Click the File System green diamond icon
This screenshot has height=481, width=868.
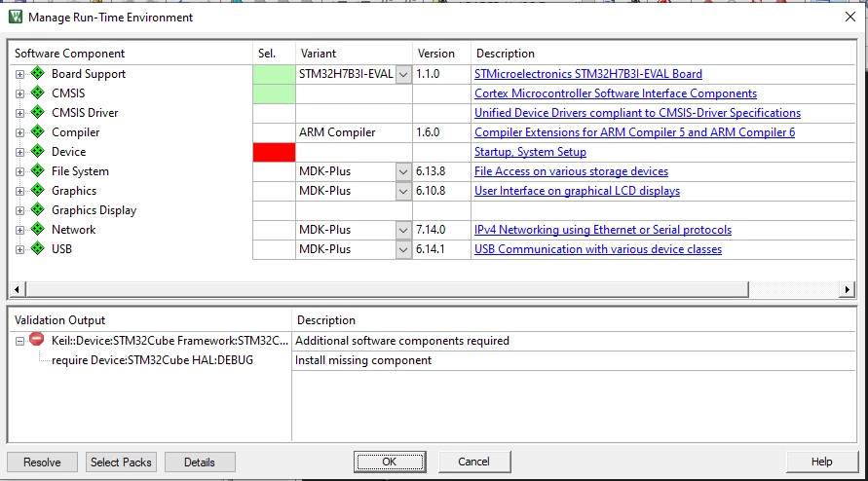pyautogui.click(x=38, y=170)
